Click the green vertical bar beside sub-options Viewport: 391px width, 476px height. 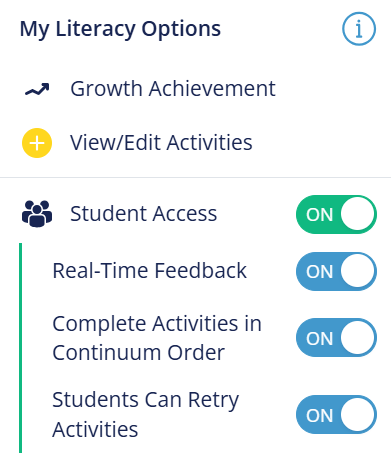20,348
